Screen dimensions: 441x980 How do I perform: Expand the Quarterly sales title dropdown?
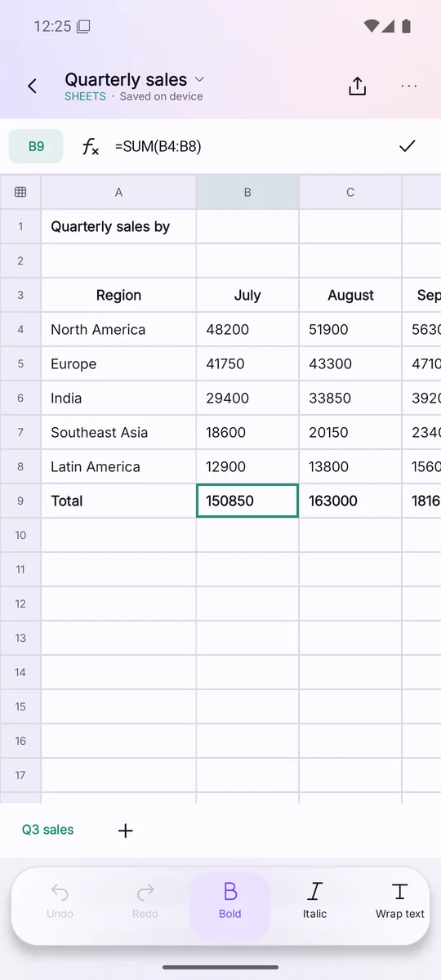tap(200, 79)
